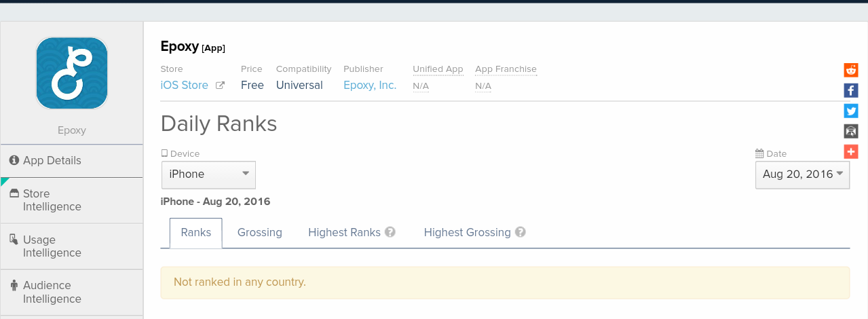868x319 pixels.
Task: Share the page on Reddit
Action: click(x=851, y=70)
